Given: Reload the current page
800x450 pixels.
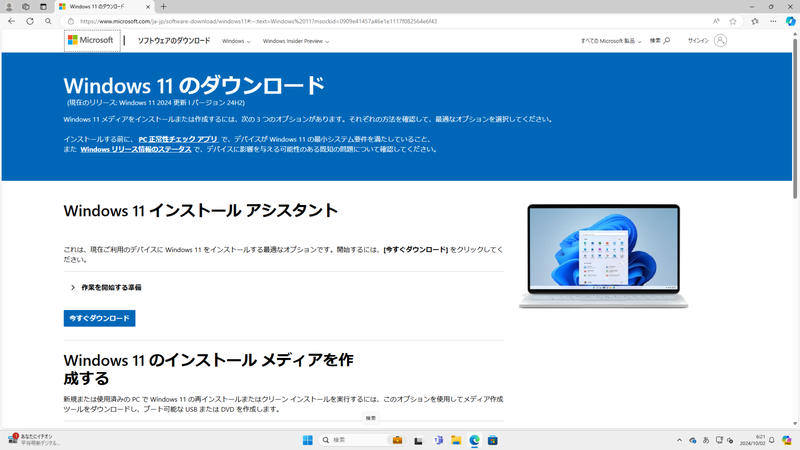Looking at the screenshot, I should click(30, 21).
